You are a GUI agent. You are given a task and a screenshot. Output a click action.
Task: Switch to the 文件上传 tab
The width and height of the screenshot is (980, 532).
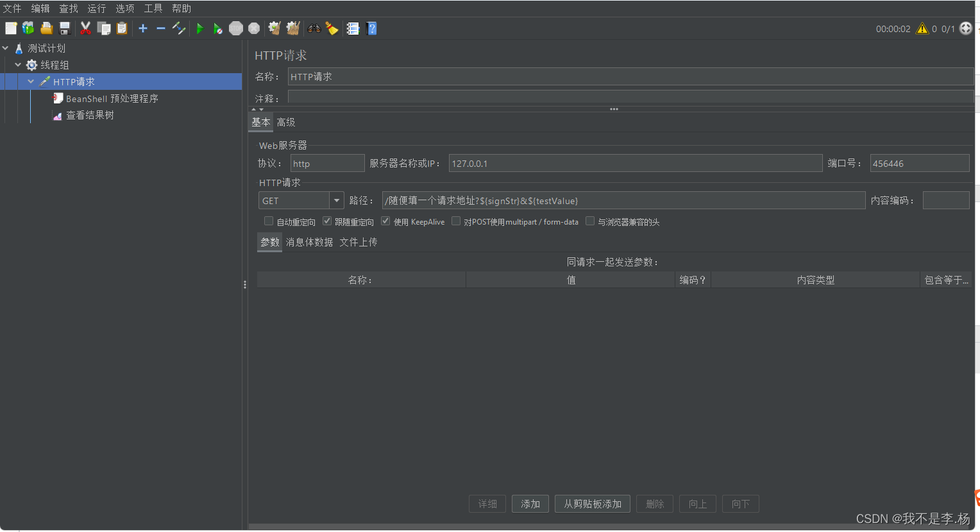359,242
